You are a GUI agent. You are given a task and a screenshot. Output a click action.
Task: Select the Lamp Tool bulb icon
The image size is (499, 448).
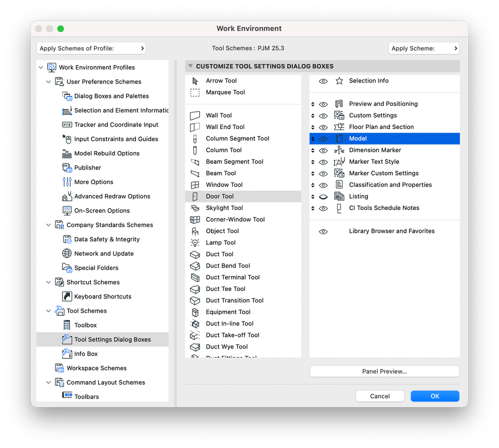tap(195, 243)
